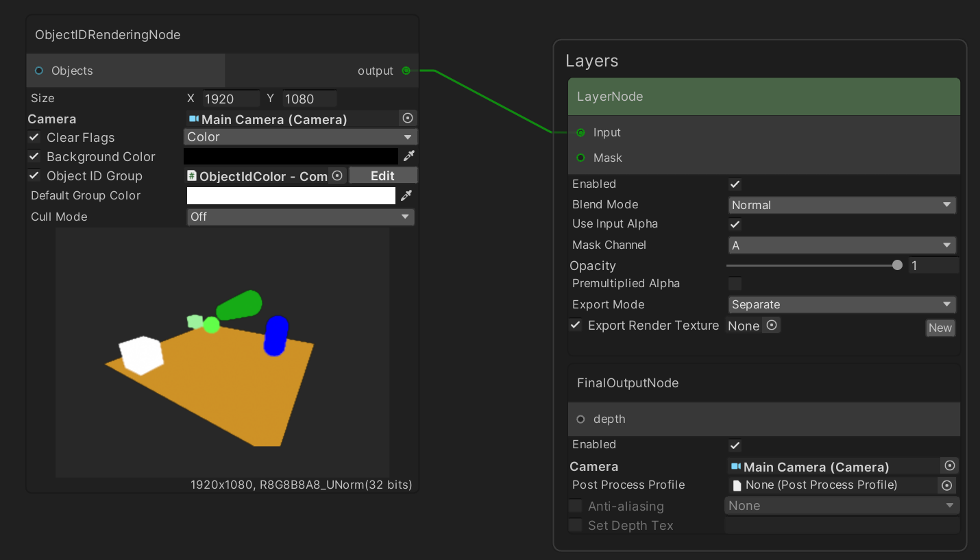Click the Objects input port
980x560 pixels.
click(x=39, y=71)
